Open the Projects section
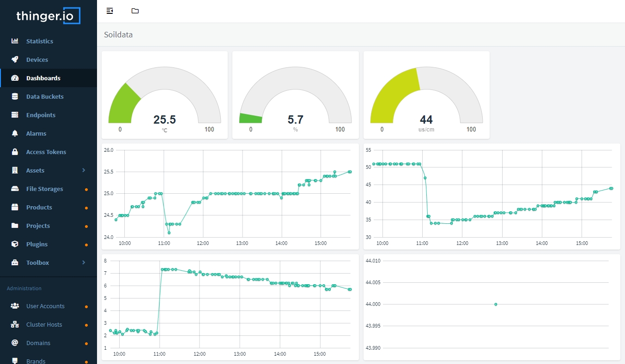The image size is (625, 364). point(37,226)
